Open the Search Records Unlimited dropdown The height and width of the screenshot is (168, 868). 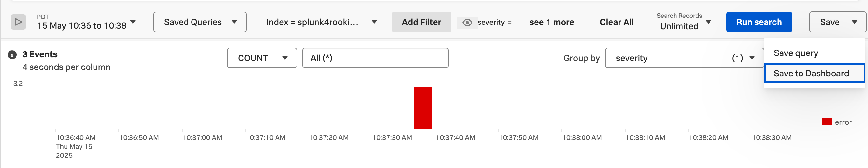pos(683,22)
